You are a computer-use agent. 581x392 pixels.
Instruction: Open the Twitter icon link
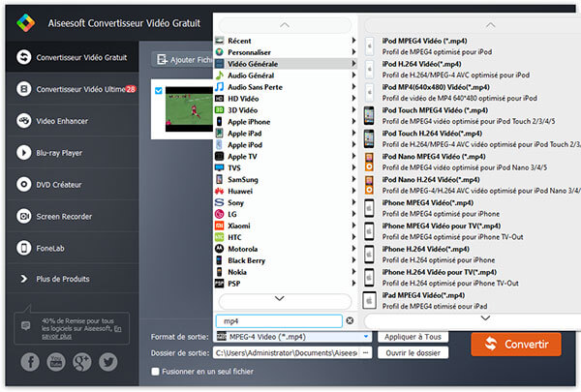[x=108, y=361]
